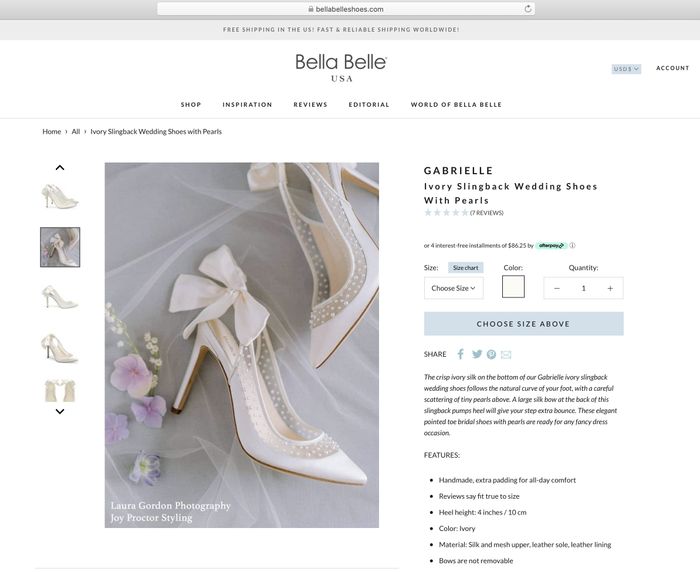The height and width of the screenshot is (572, 700).
Task: Reload page using browser refresh icon
Action: (x=527, y=9)
